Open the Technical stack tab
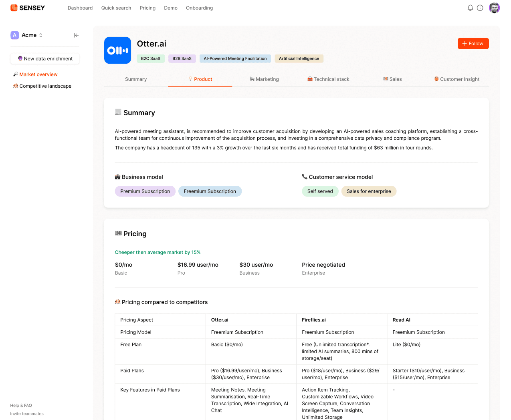This screenshot has height=420, width=511. [328, 79]
